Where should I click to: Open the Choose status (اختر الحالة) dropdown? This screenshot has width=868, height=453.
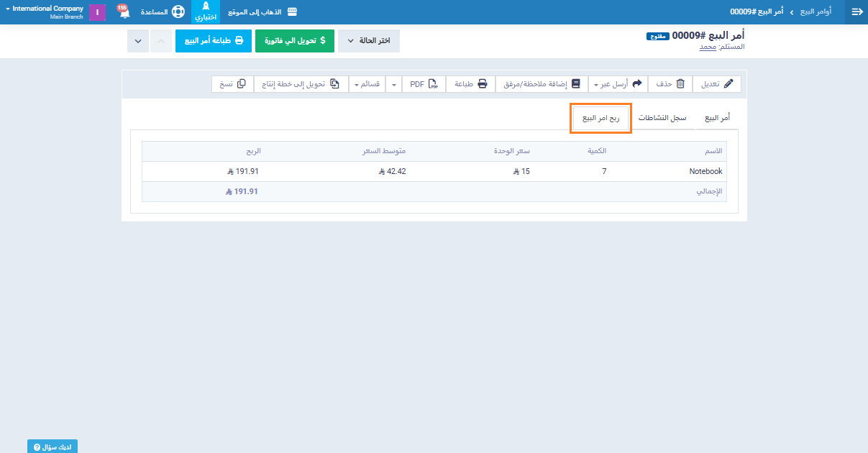point(369,41)
